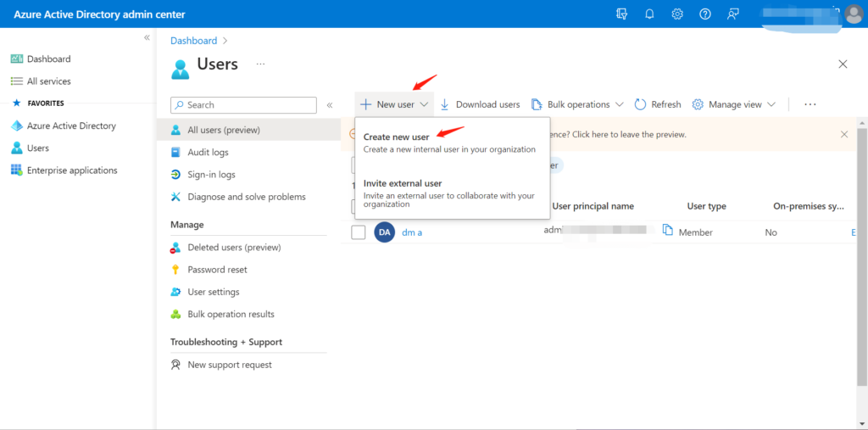Click Download users
Screen dimensions: 868x430
(480, 104)
